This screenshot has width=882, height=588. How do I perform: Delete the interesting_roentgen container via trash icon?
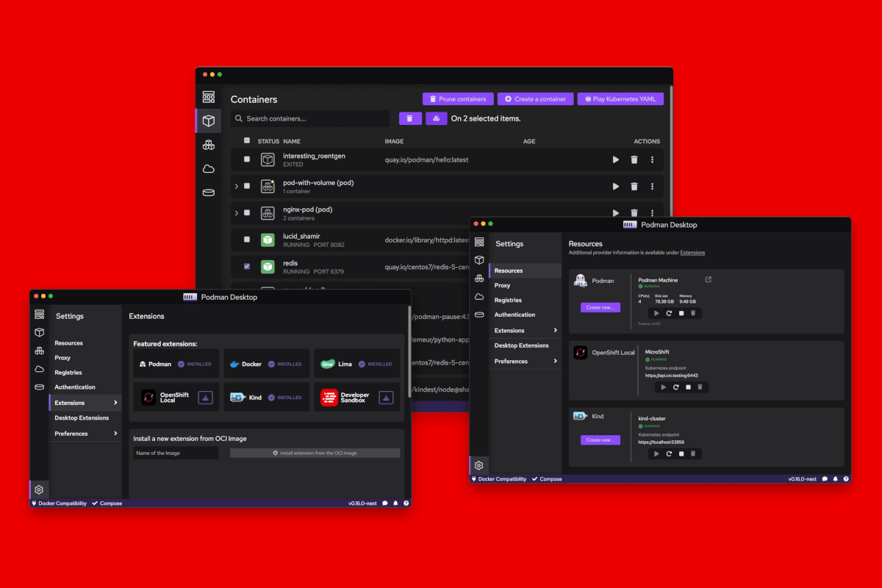click(634, 159)
